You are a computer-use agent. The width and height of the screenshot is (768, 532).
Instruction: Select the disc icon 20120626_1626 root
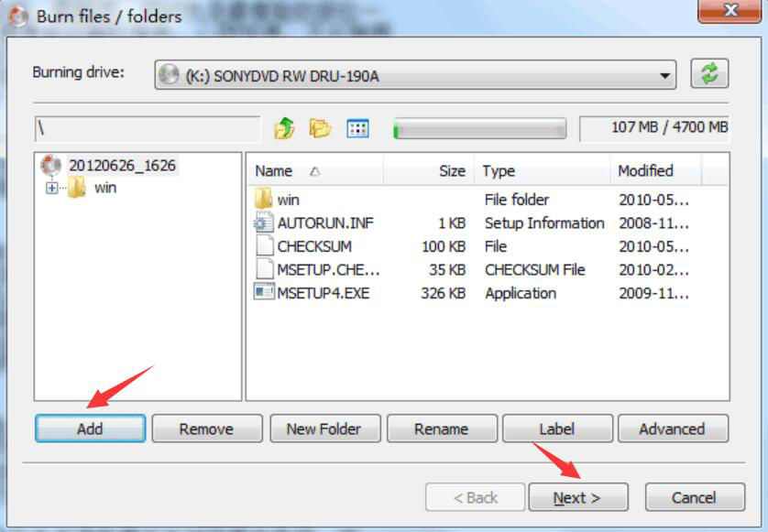coord(50,166)
